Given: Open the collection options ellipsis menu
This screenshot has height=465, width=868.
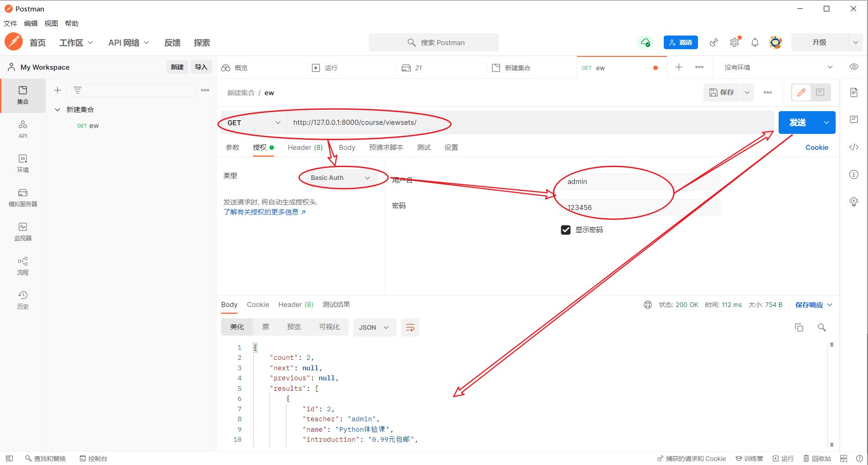Looking at the screenshot, I should [x=205, y=90].
